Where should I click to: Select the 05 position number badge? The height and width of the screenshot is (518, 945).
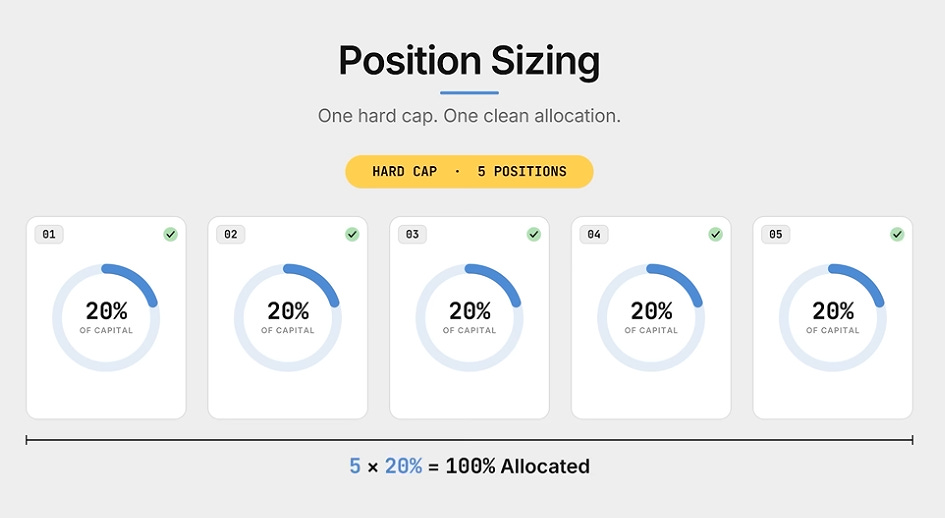[776, 235]
